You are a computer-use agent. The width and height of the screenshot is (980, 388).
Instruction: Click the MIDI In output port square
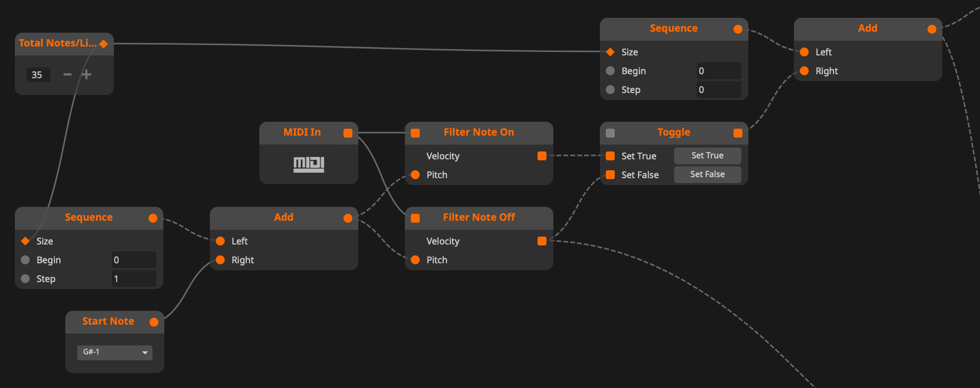[x=348, y=133]
